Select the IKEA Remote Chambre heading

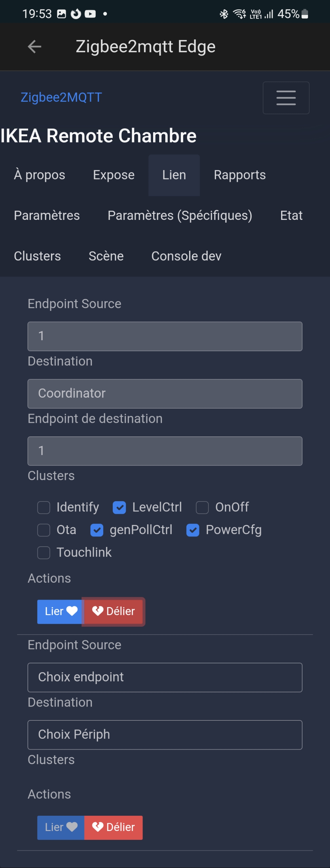tap(98, 136)
